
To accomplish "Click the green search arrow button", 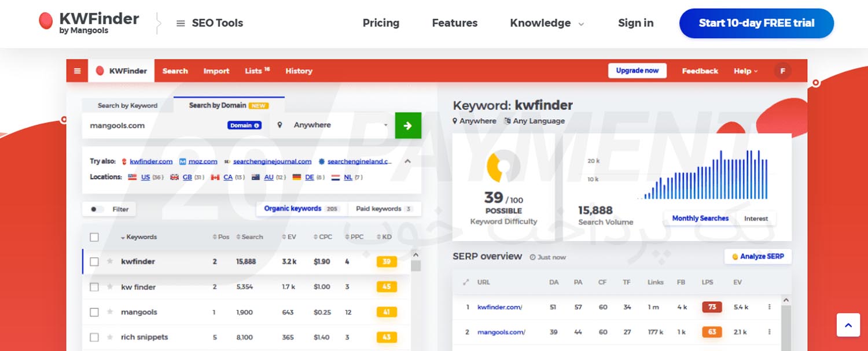I will click(x=408, y=125).
